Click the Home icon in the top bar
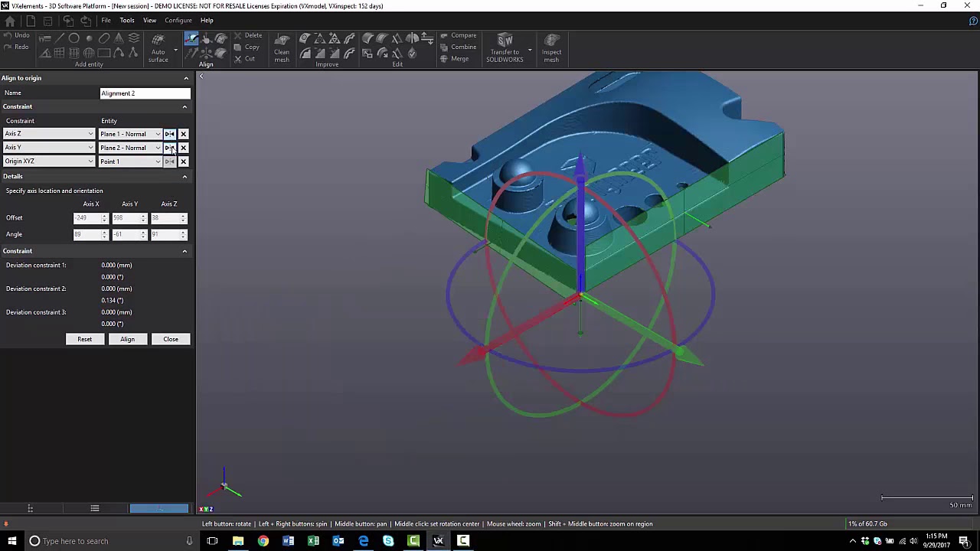 pos(10,21)
